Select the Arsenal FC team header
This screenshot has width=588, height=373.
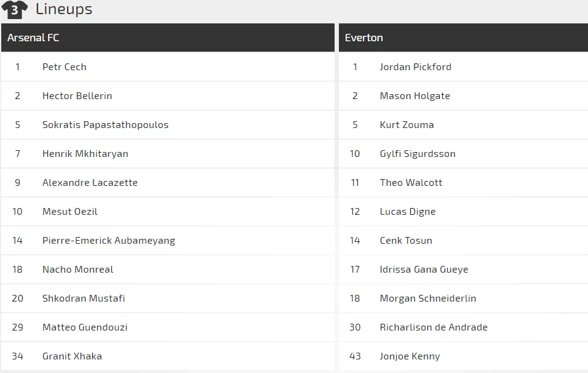[x=33, y=38]
